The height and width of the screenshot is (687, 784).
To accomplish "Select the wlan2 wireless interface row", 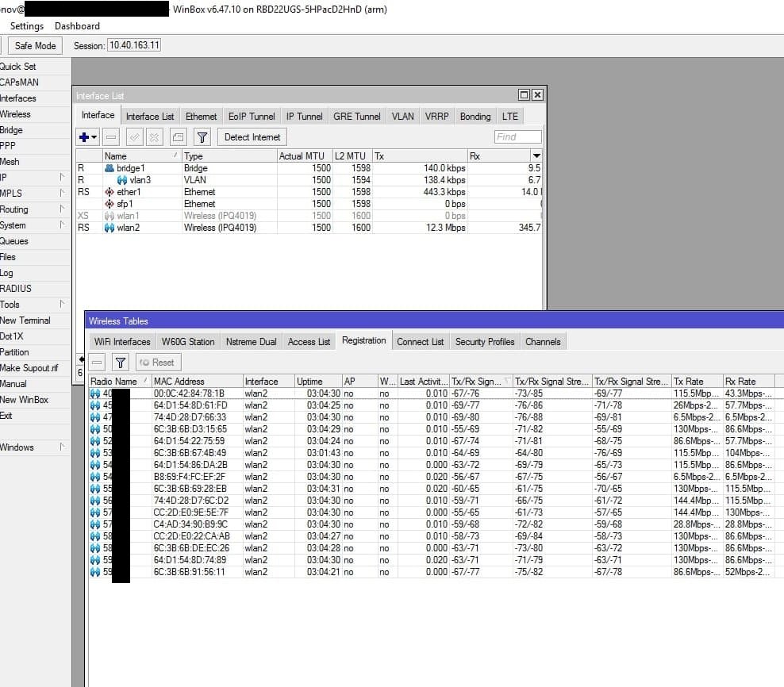I will [x=128, y=228].
